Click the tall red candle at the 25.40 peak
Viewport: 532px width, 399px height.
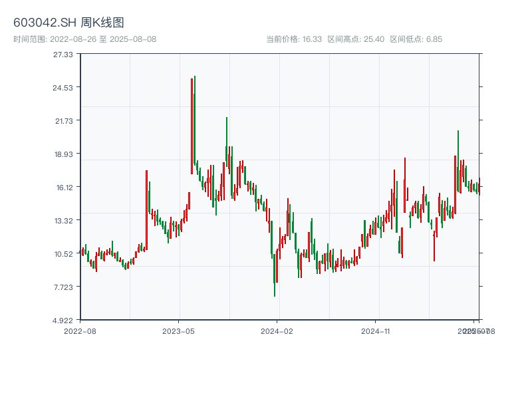[x=192, y=126]
